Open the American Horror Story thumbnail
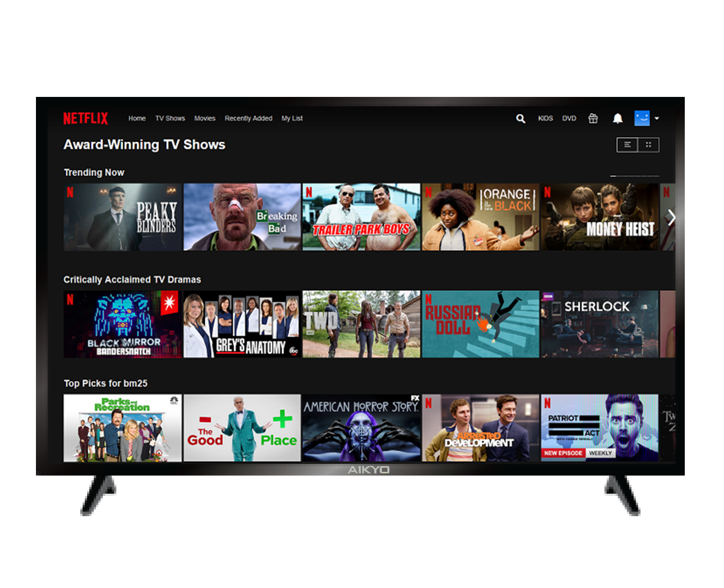This screenshot has height=588, width=724. pos(361,428)
